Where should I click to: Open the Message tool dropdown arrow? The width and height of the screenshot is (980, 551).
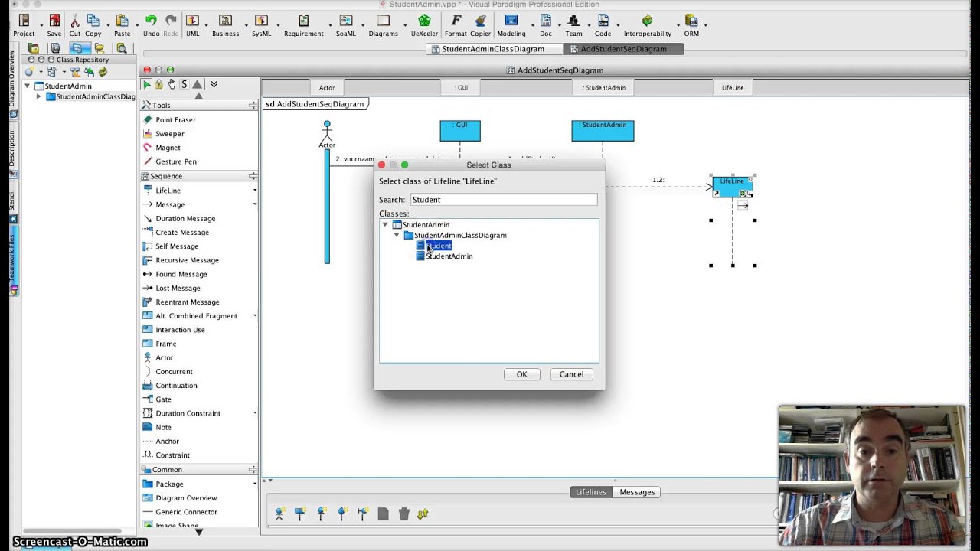(255, 204)
